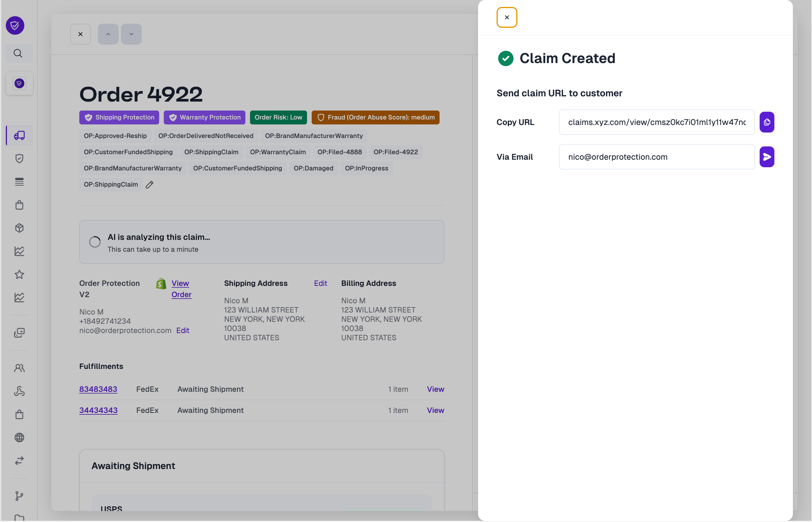Edit the Shipping Address

[320, 283]
